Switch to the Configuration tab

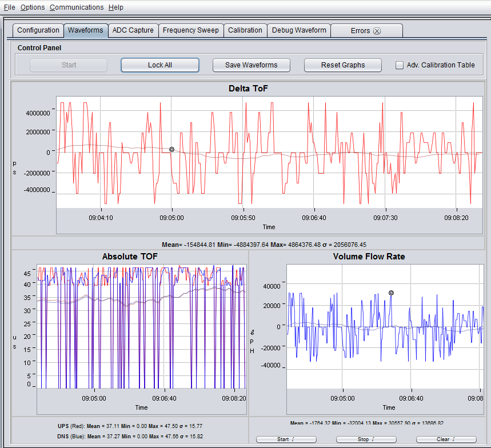tap(38, 30)
